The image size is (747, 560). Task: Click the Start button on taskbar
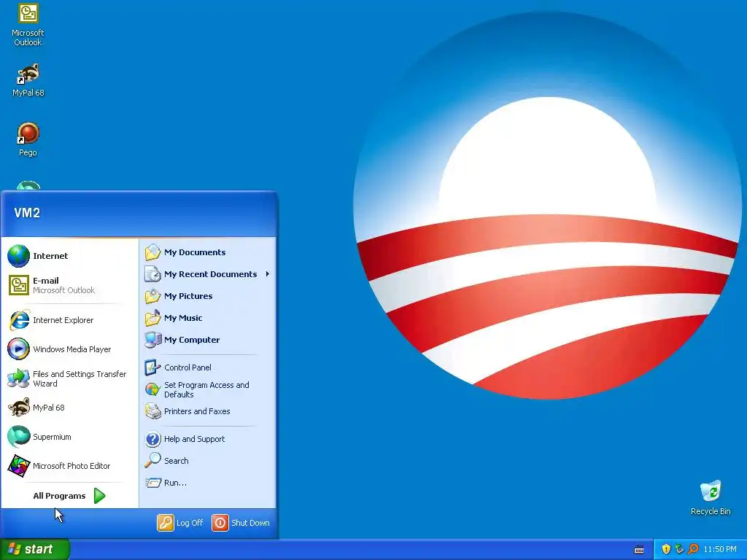34,549
